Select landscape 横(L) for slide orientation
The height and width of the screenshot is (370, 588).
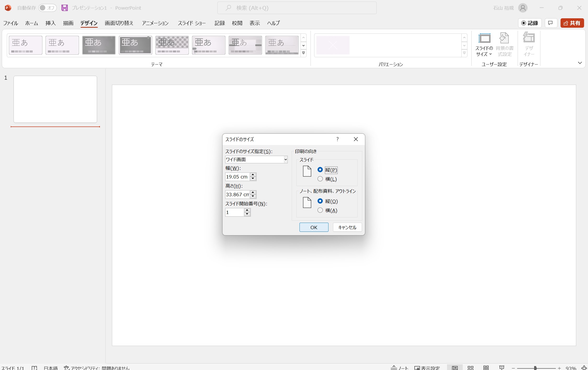320,179
